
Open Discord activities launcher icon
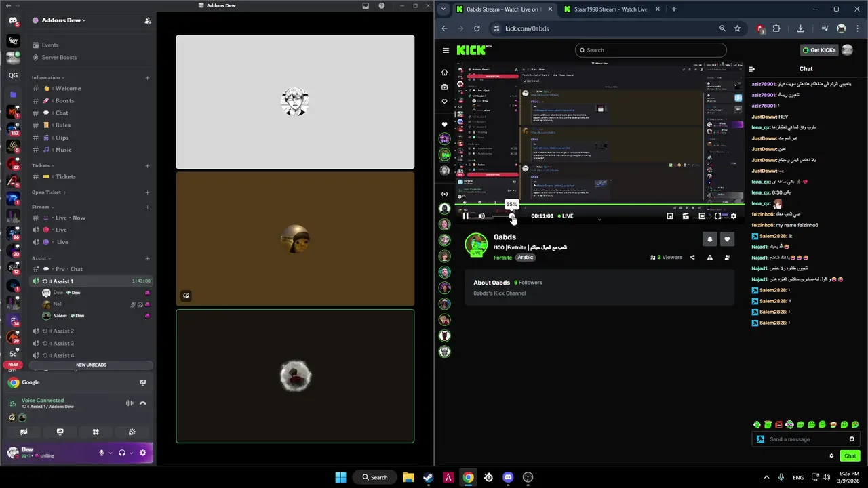pos(96,432)
